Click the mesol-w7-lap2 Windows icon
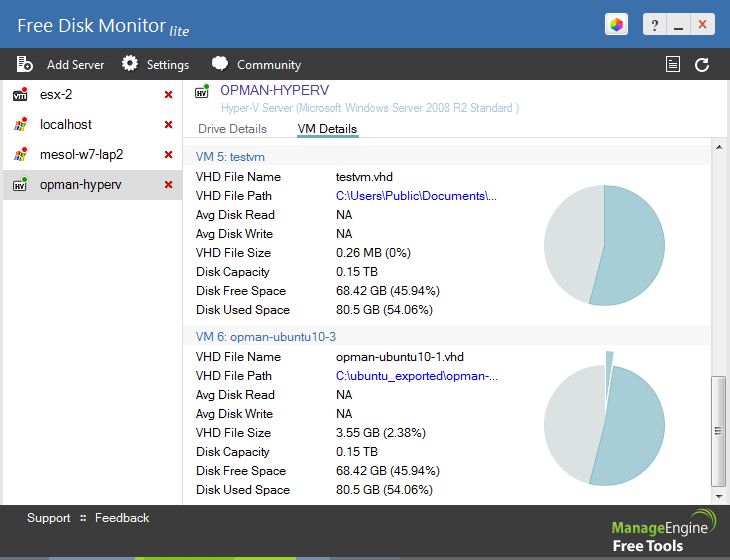 tap(20, 154)
